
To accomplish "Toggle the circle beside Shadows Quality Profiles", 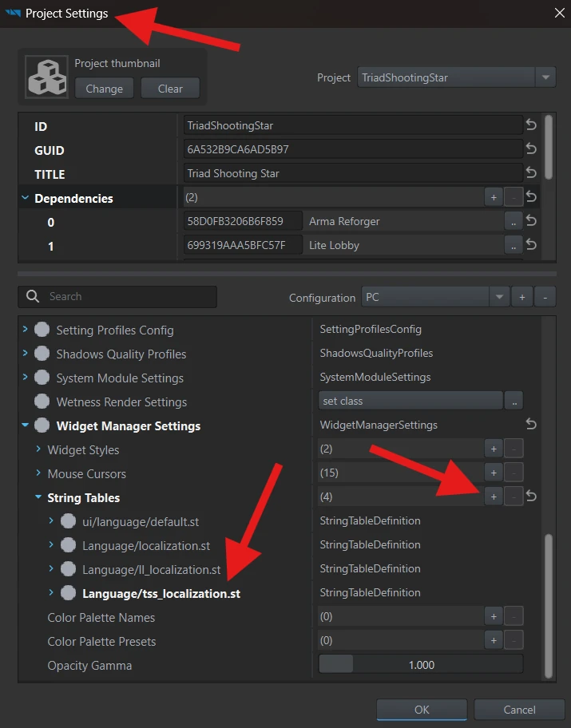I will pos(42,354).
